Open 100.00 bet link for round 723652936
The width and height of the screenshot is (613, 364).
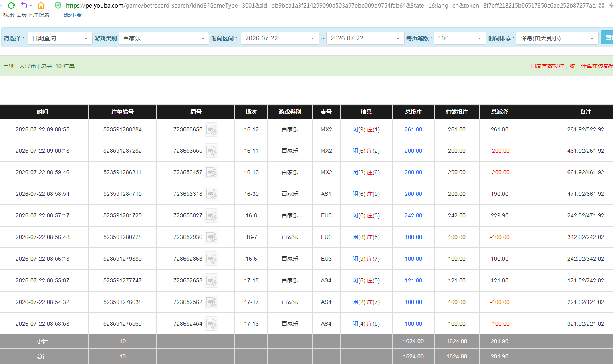pos(413,237)
